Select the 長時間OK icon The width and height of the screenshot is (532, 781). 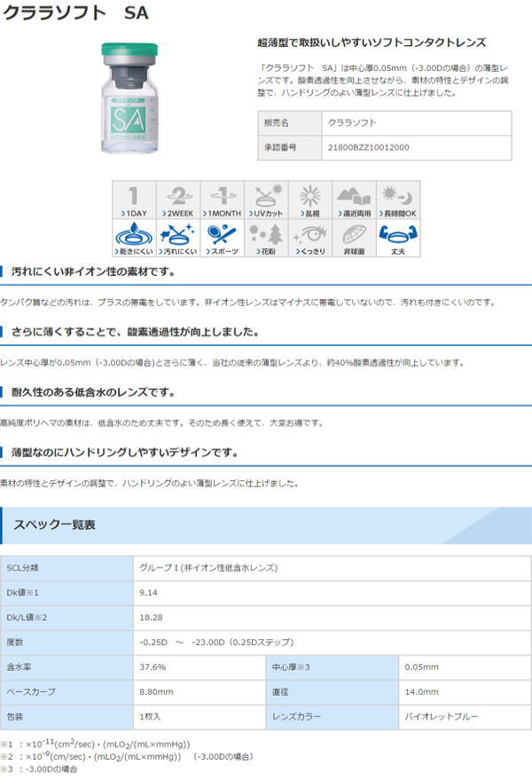[x=399, y=201]
